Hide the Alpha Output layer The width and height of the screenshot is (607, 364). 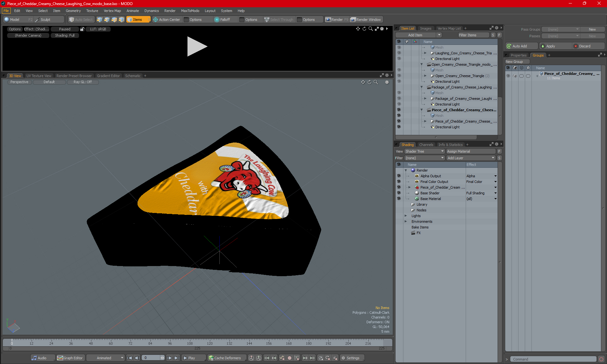(x=399, y=176)
